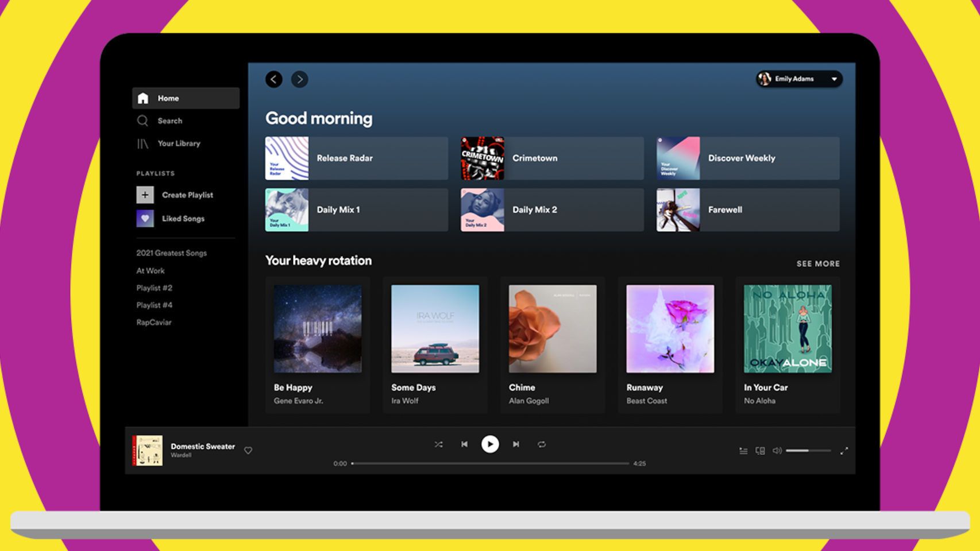Click the Home house icon in sidebar
Image resolution: width=980 pixels, height=551 pixels.
(143, 98)
